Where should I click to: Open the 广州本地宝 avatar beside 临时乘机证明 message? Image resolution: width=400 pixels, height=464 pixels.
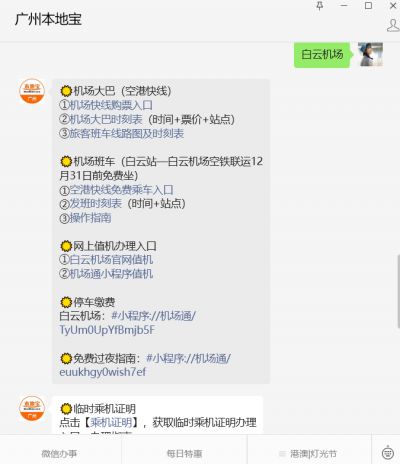(32, 409)
